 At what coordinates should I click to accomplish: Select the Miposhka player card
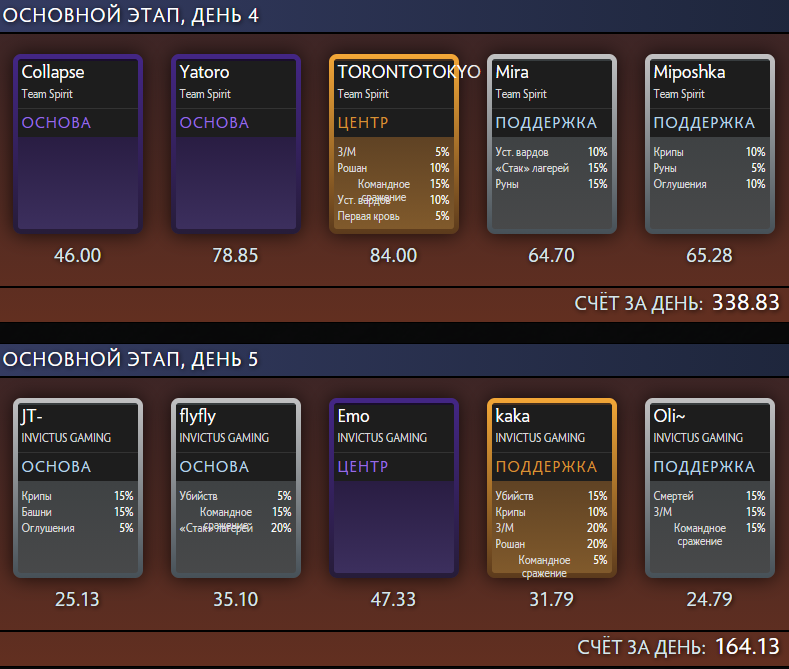[710, 144]
